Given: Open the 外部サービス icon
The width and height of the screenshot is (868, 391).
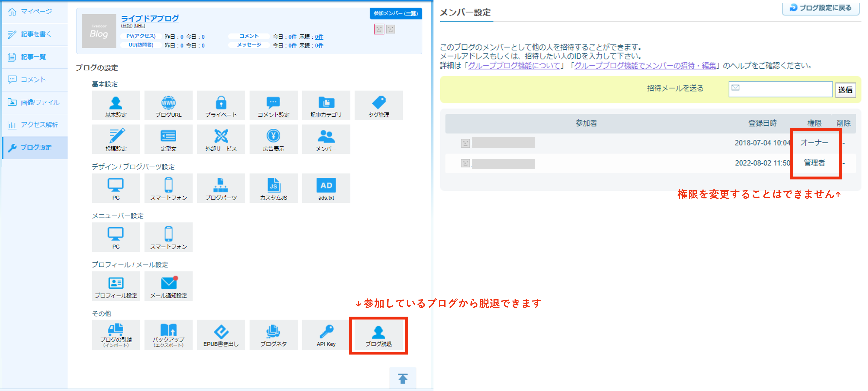Looking at the screenshot, I should pos(221,139).
